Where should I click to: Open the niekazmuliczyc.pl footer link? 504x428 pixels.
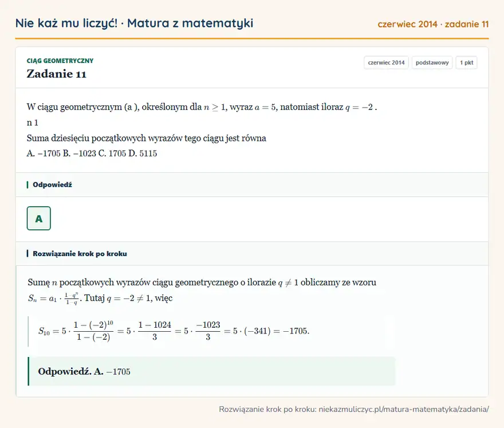click(404, 409)
